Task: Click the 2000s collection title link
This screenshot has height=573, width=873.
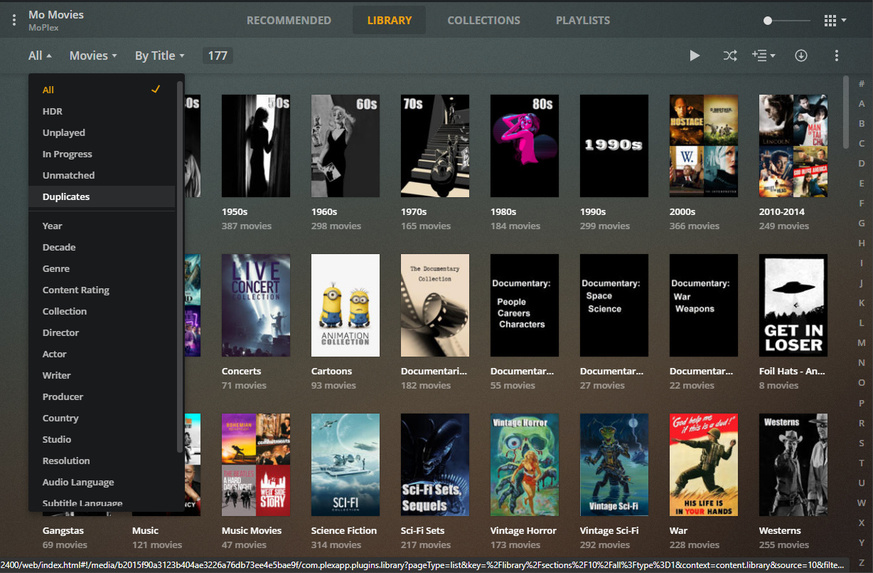Action: (682, 212)
